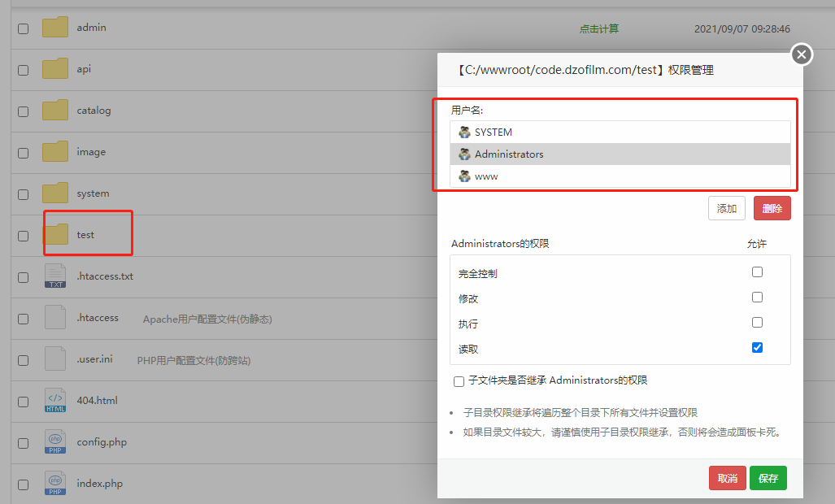The image size is (835, 504).
Task: Click the Apache用户配置文件(伪静态) remark text
Action: (207, 319)
